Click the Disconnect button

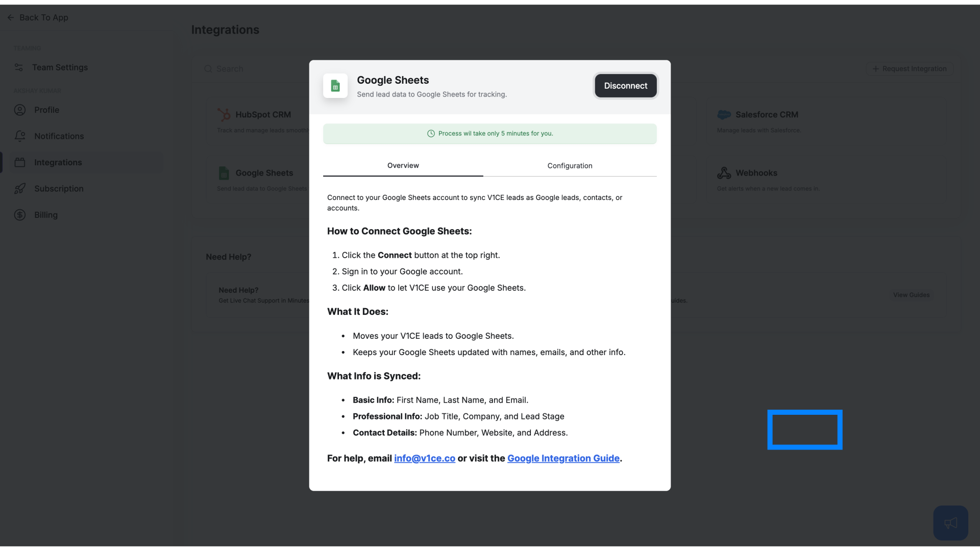625,86
